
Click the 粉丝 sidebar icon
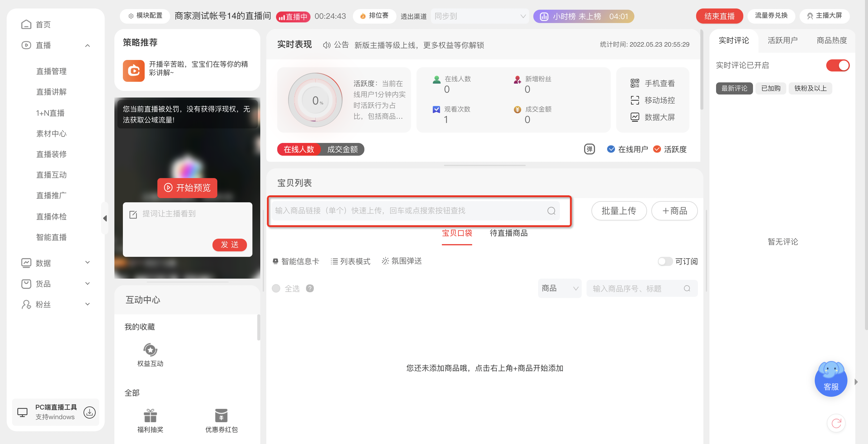tap(26, 304)
